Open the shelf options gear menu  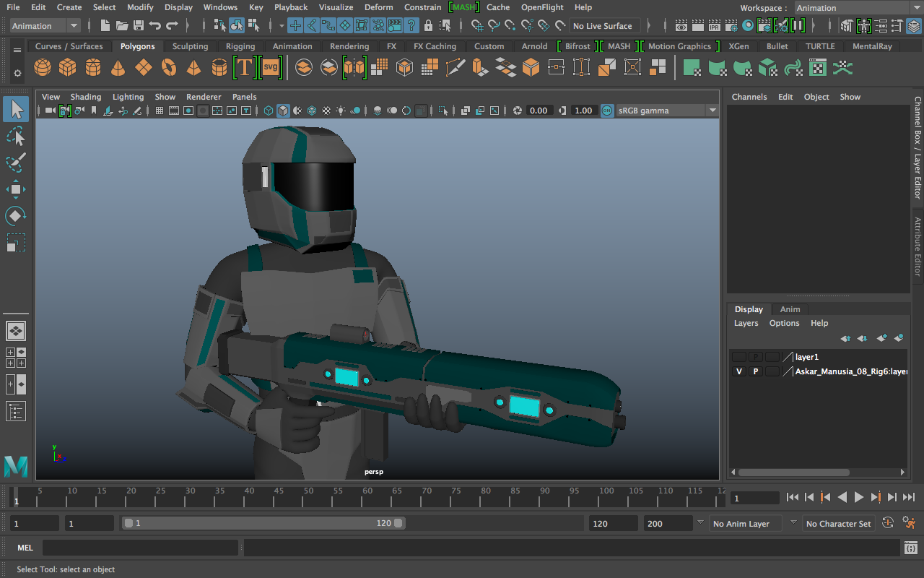[x=17, y=73]
